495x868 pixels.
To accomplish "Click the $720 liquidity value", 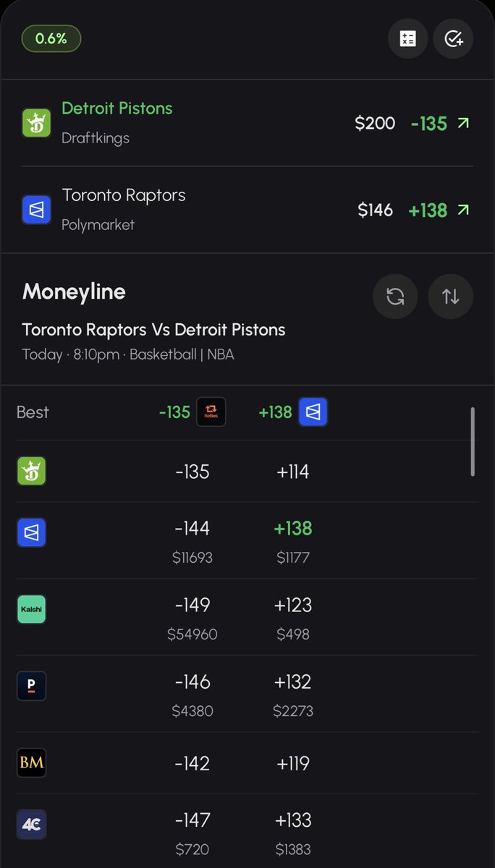I will tap(192, 849).
